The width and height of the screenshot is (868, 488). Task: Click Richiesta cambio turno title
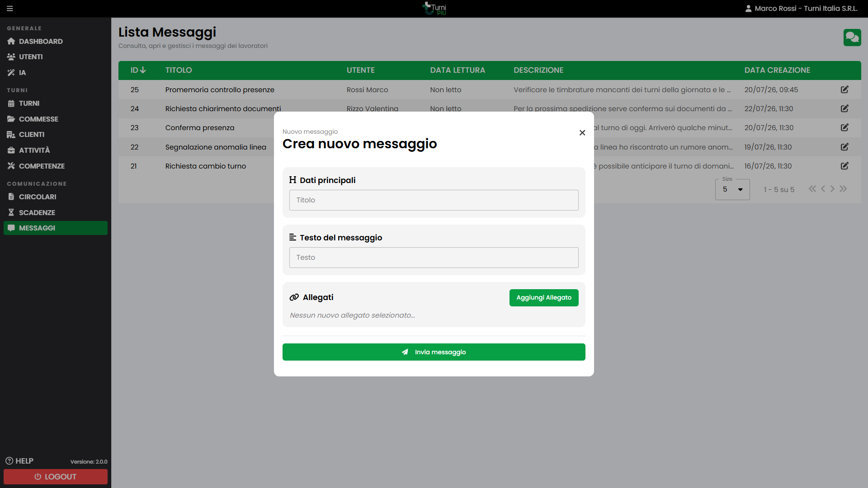[206, 166]
